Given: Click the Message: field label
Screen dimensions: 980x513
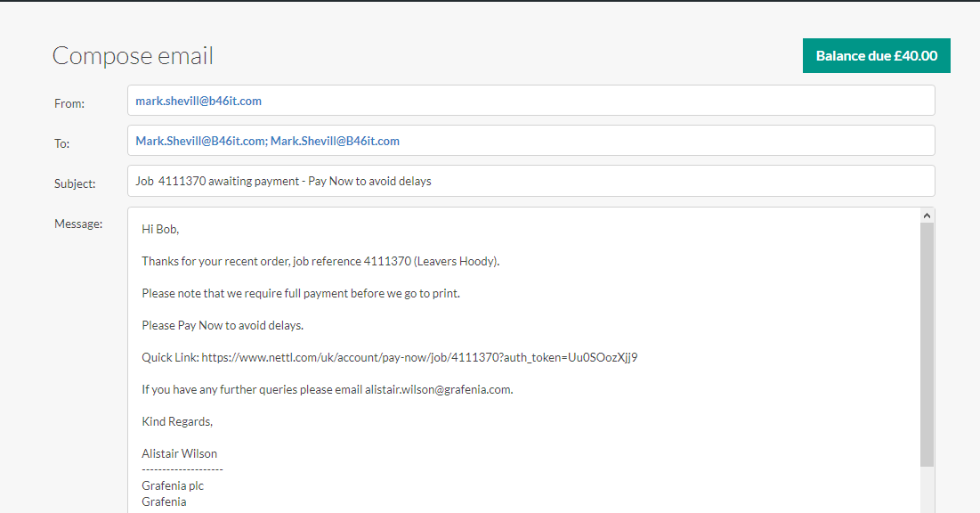Looking at the screenshot, I should coord(78,224).
